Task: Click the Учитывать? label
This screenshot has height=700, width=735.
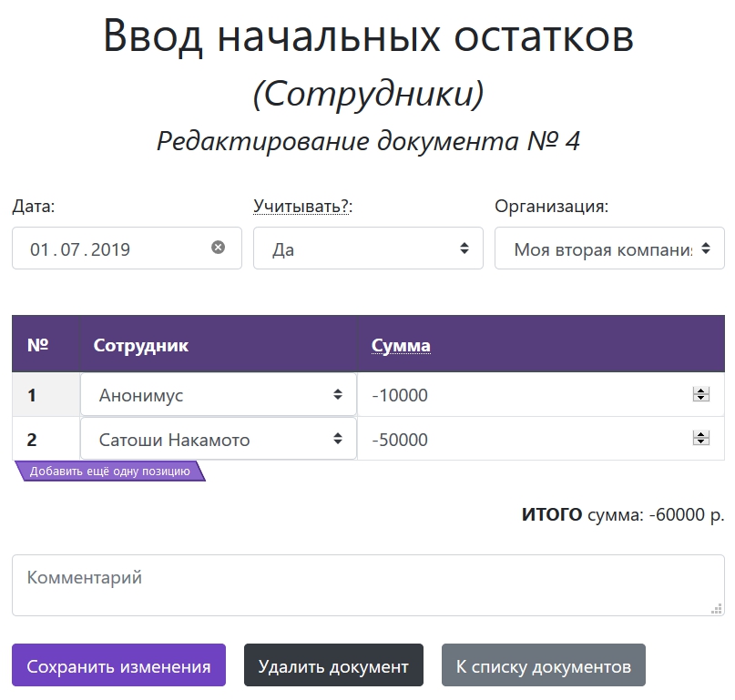Action: (x=302, y=207)
